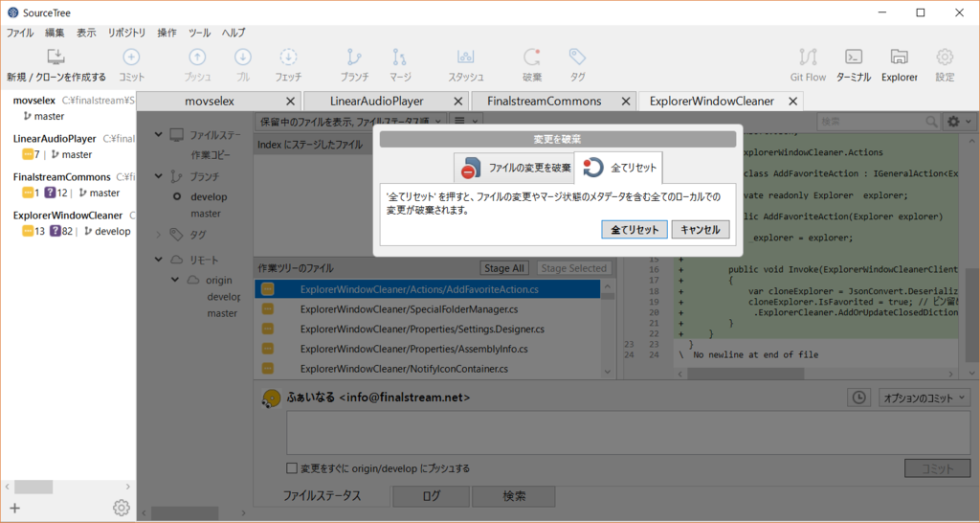Select the develop branch in sidebar
The height and width of the screenshot is (523, 980).
209,196
